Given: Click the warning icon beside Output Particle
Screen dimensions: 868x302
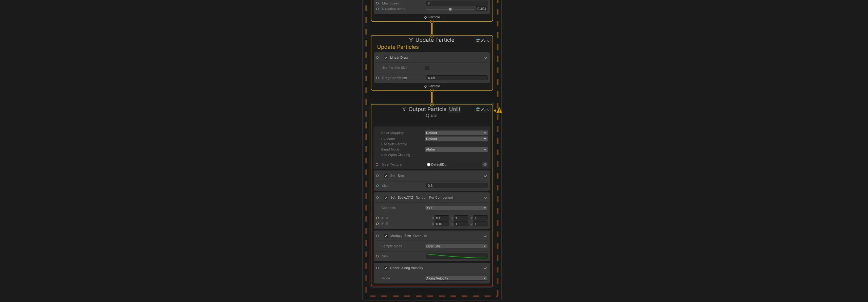Looking at the screenshot, I should (x=499, y=110).
